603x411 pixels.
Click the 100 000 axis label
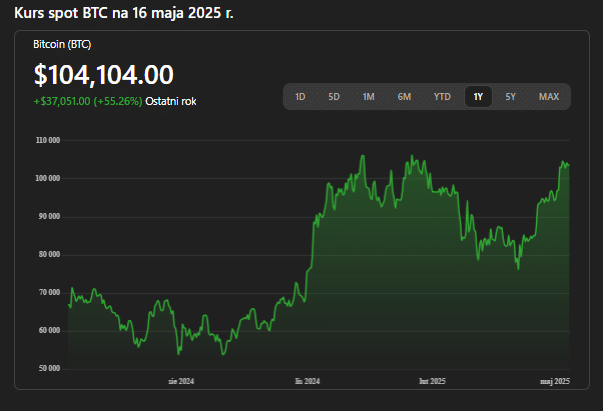[48, 178]
